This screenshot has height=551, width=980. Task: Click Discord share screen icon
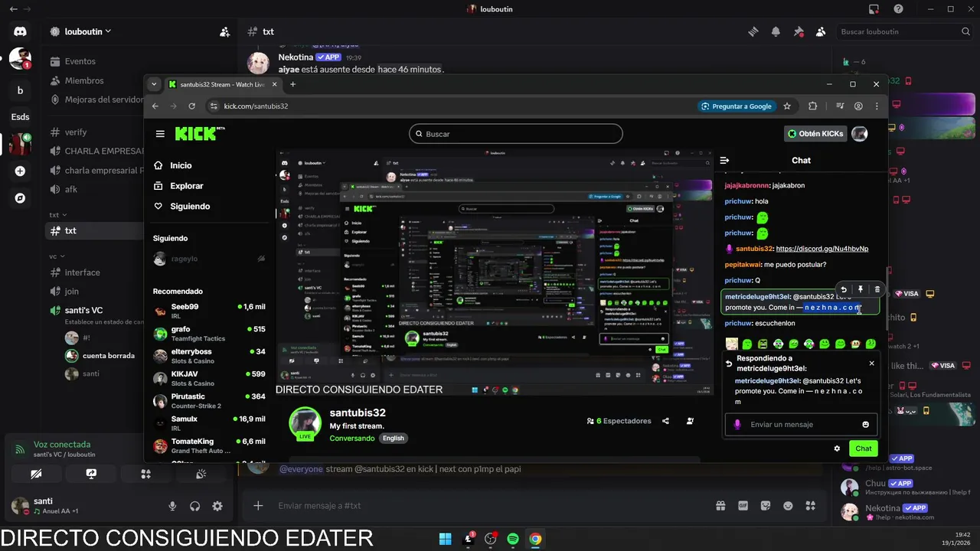pyautogui.click(x=91, y=474)
